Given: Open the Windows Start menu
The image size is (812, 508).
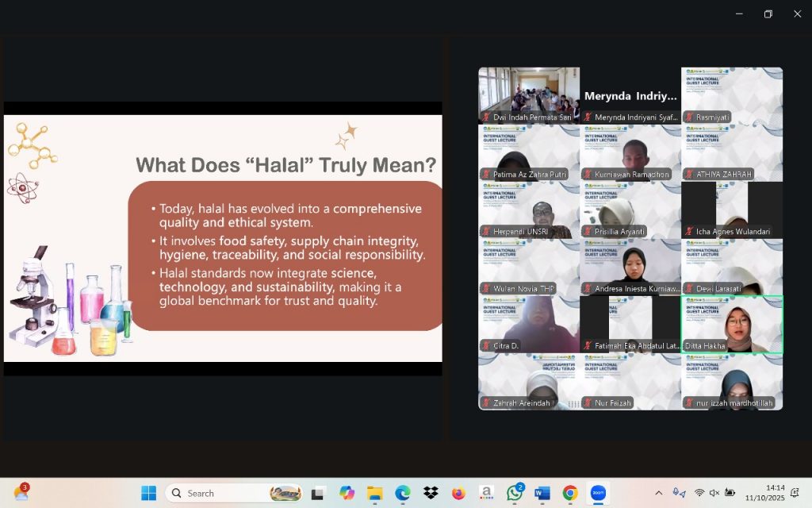Looking at the screenshot, I should [x=148, y=493].
